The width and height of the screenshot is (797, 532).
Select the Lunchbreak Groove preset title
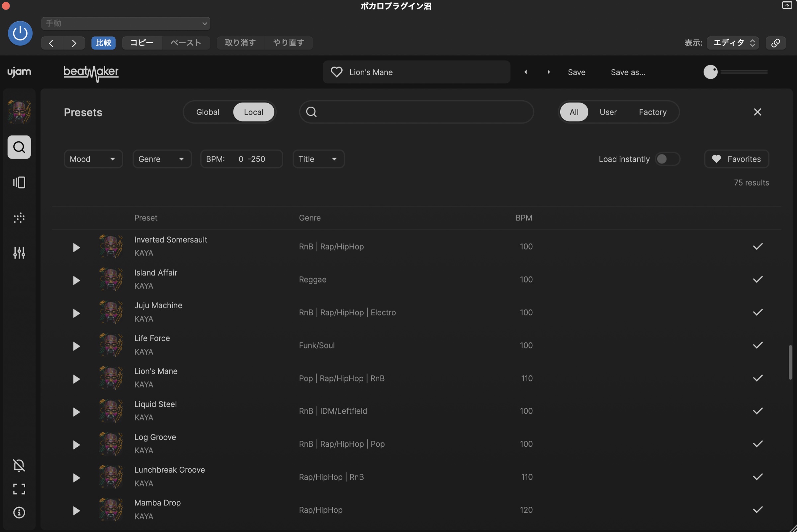pyautogui.click(x=170, y=470)
